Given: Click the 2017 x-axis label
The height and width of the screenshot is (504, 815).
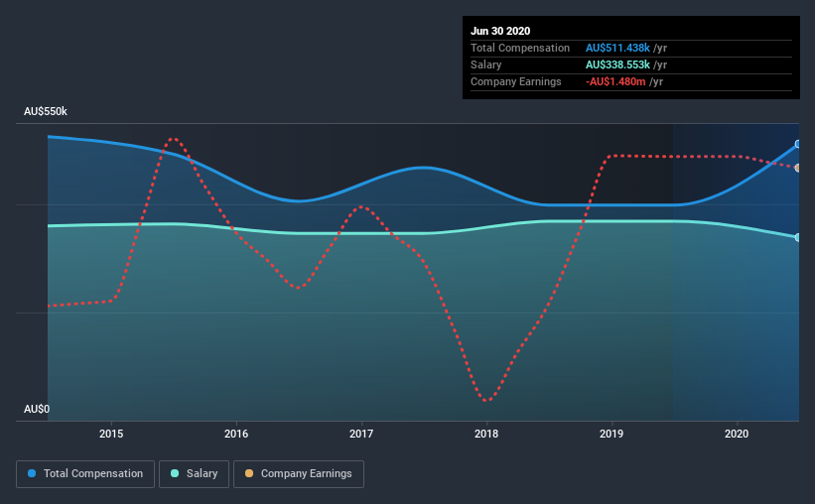Looking at the screenshot, I should [361, 434].
